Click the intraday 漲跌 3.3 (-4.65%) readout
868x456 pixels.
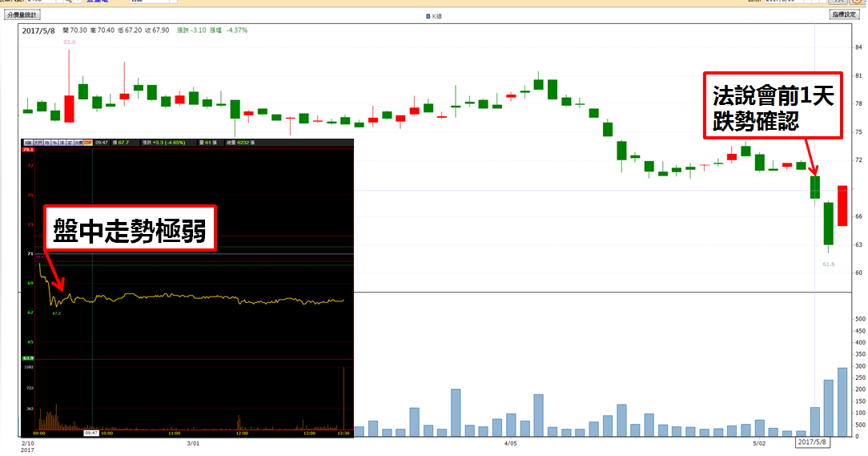(x=163, y=143)
